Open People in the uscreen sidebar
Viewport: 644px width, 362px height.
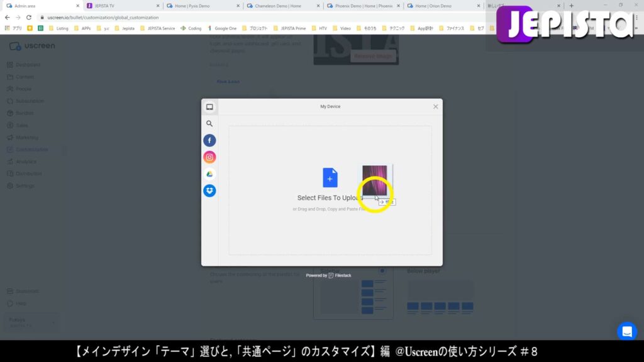pyautogui.click(x=19, y=89)
